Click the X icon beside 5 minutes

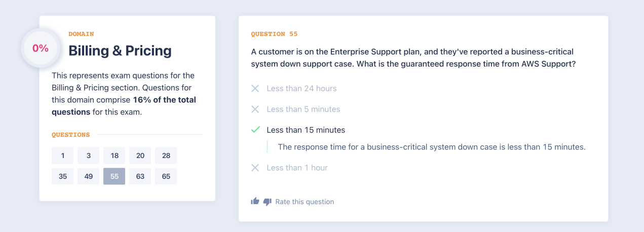(255, 109)
